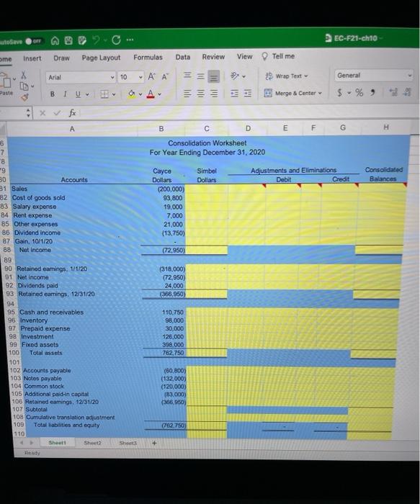Open the Insert ribbon tab
Image resolution: width=420 pixels, height=504 pixels.
click(32, 58)
